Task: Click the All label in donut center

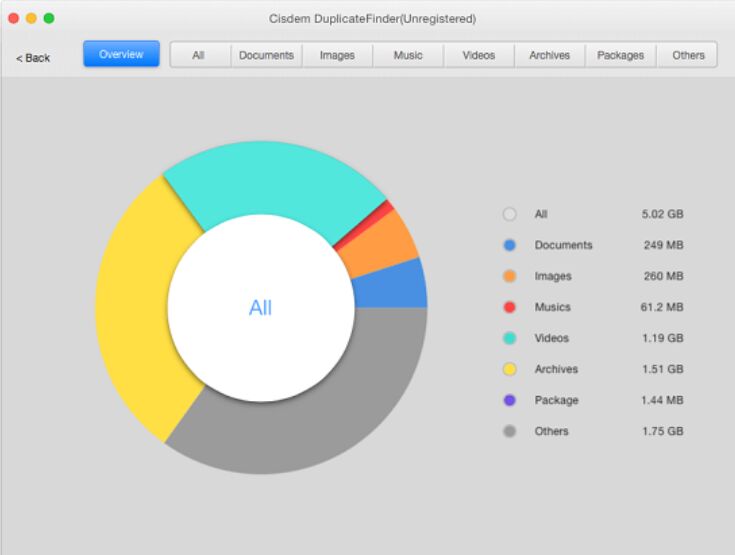Action: click(260, 308)
